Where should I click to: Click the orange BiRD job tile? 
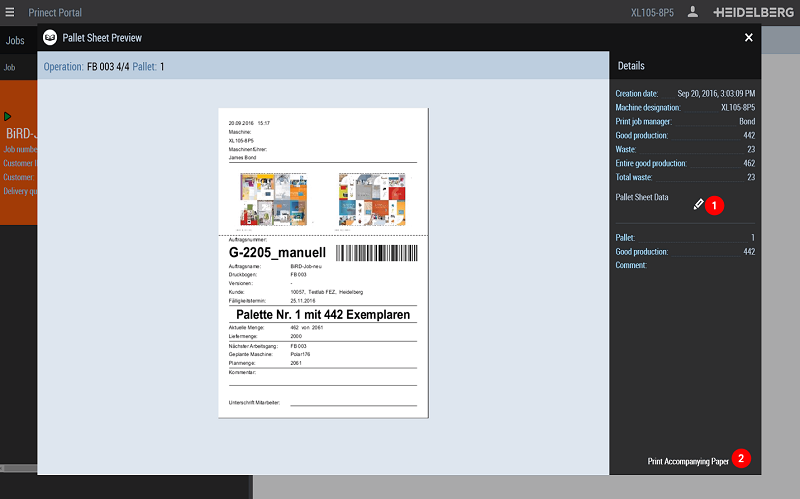(x=18, y=160)
